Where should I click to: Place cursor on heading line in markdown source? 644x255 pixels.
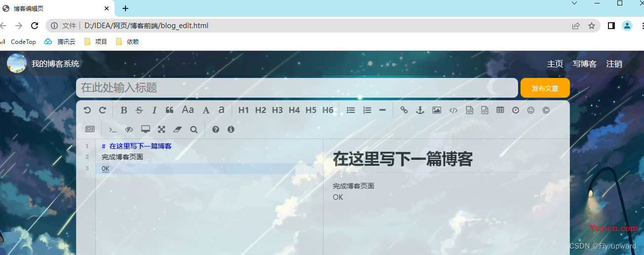(x=136, y=146)
